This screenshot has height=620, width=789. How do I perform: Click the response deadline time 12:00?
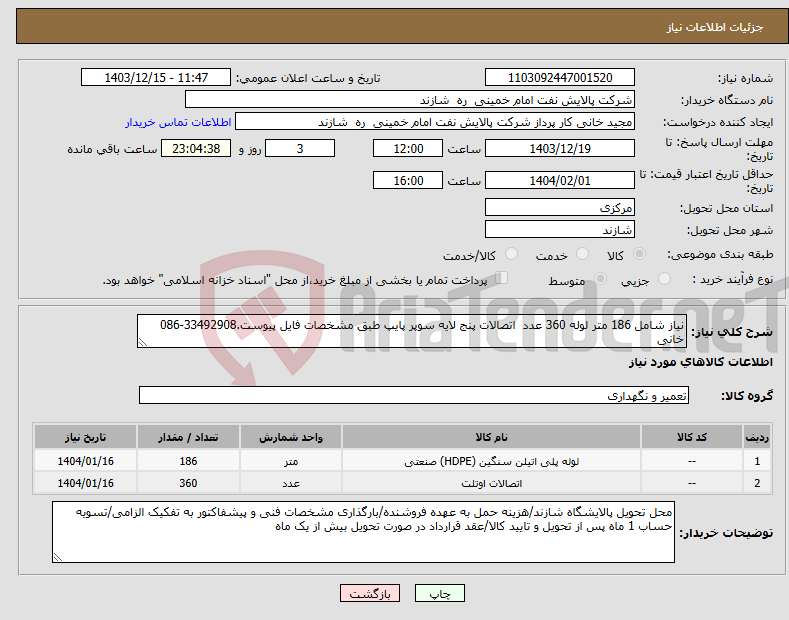[408, 148]
